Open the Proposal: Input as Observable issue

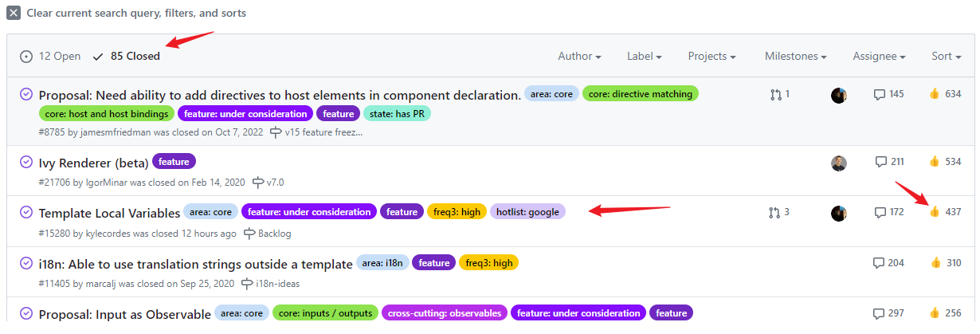point(124,314)
